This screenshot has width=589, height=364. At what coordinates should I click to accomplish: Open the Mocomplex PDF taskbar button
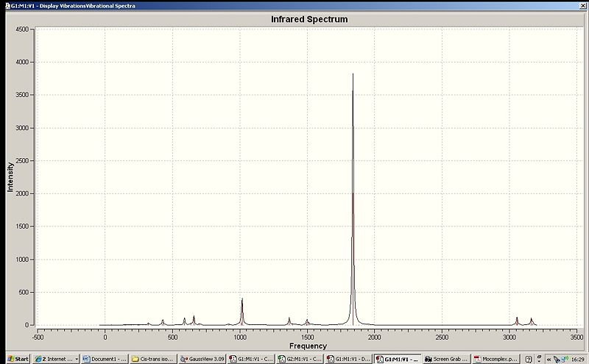[x=495, y=359]
